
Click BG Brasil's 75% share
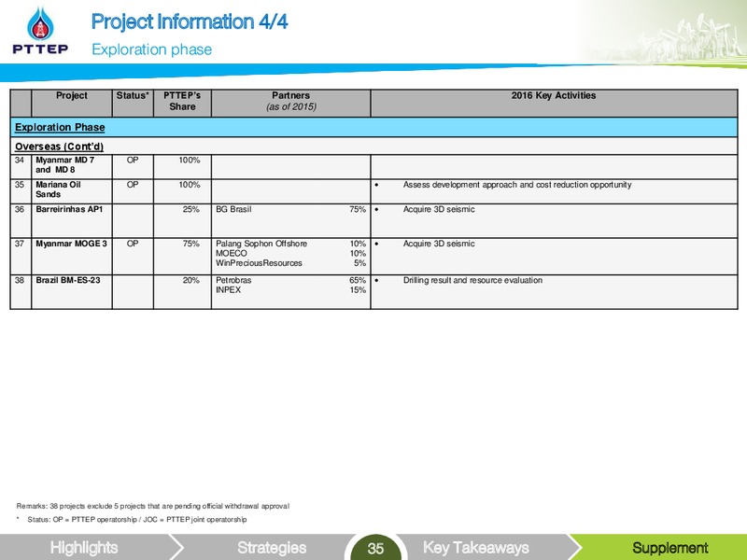[358, 209]
